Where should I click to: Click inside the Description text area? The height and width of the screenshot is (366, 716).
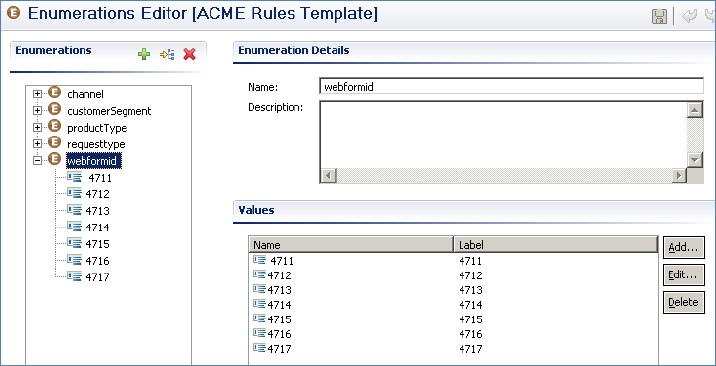click(x=503, y=135)
